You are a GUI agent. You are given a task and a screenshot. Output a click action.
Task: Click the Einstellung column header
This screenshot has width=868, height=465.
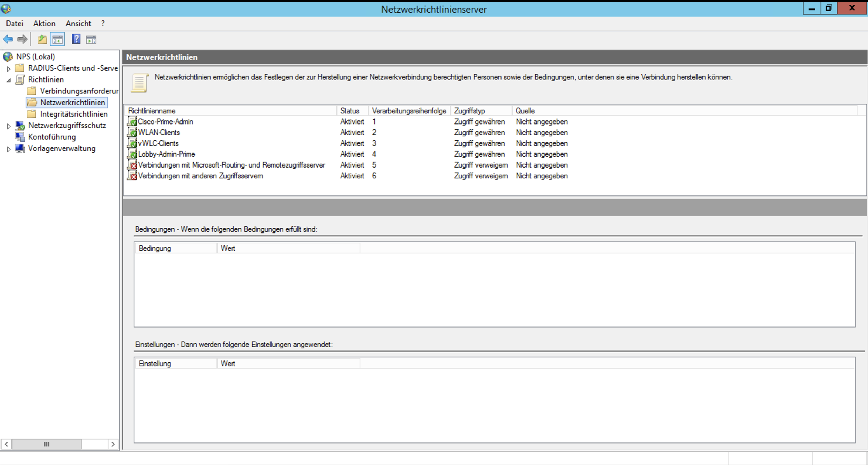(x=176, y=364)
